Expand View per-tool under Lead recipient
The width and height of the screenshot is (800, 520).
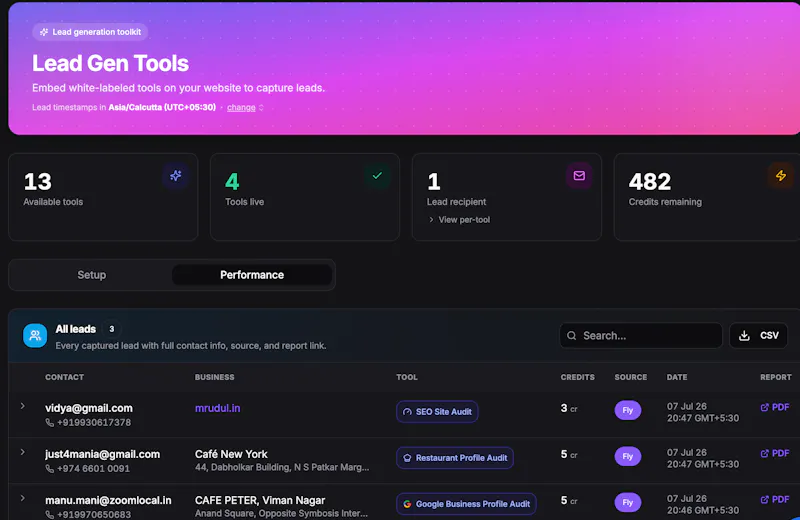pos(459,220)
